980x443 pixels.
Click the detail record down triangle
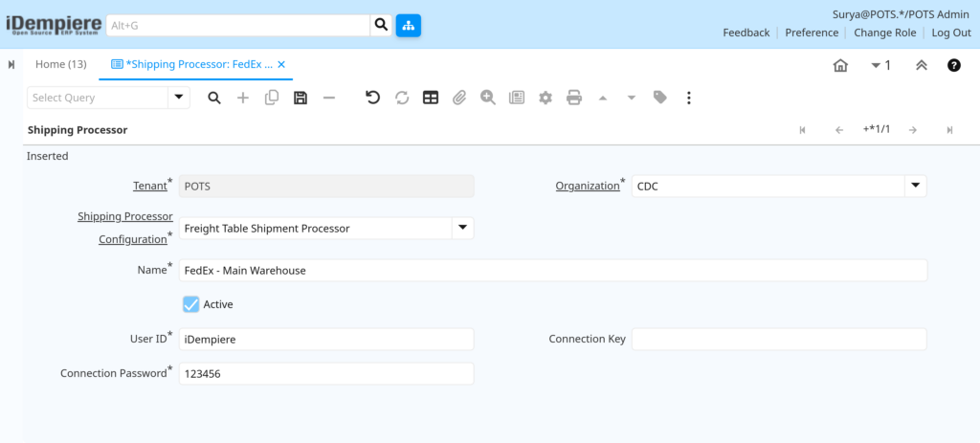(x=632, y=98)
